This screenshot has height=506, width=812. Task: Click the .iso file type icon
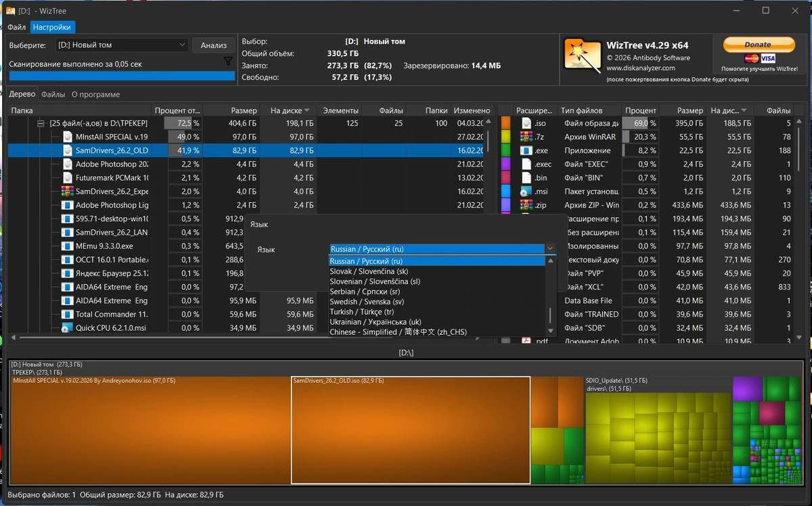pos(526,123)
